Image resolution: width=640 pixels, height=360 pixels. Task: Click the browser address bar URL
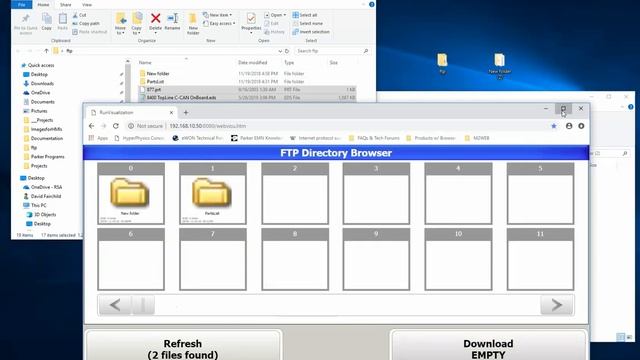pos(207,126)
